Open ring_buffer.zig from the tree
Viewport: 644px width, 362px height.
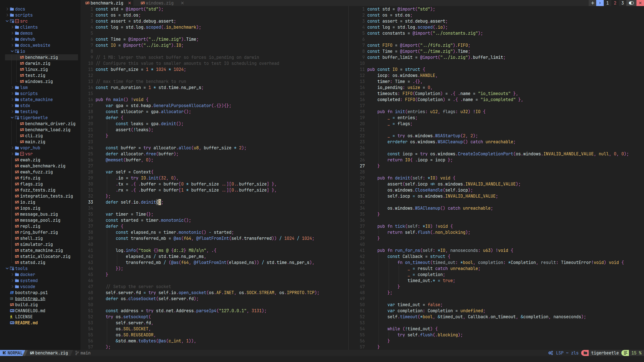point(39,232)
